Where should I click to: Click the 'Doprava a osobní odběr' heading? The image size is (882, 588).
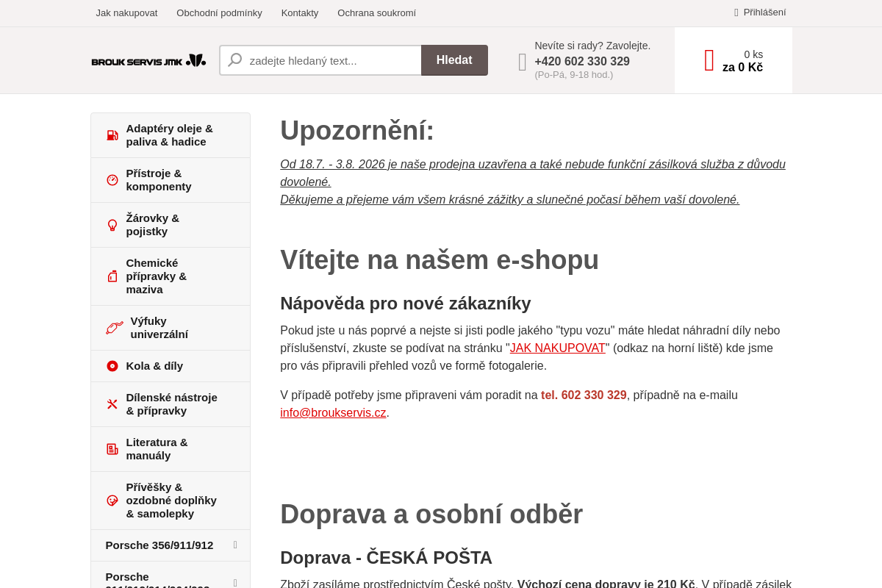pos(431,514)
